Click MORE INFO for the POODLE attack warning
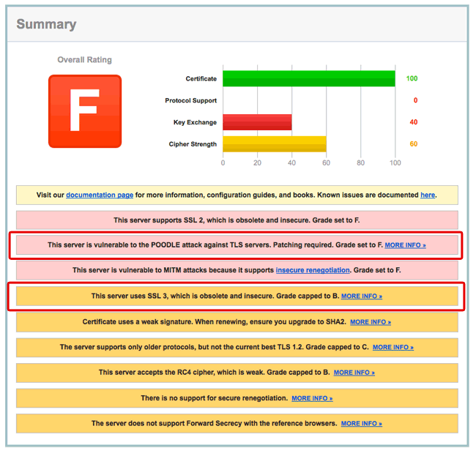The width and height of the screenshot is (476, 459). [x=405, y=245]
